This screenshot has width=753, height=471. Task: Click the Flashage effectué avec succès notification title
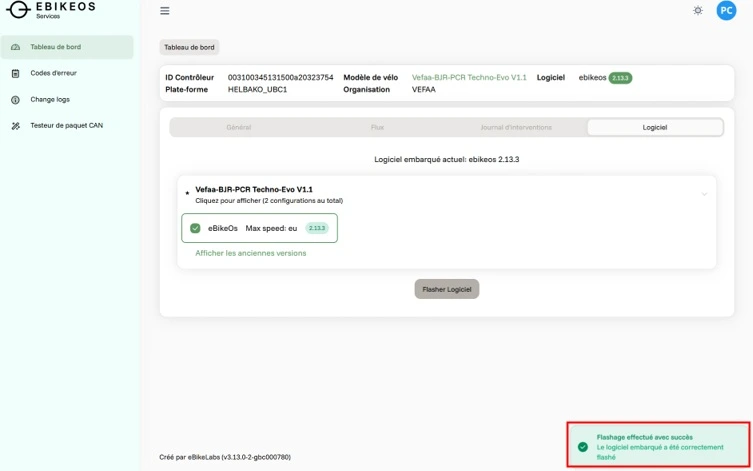[x=644, y=437]
